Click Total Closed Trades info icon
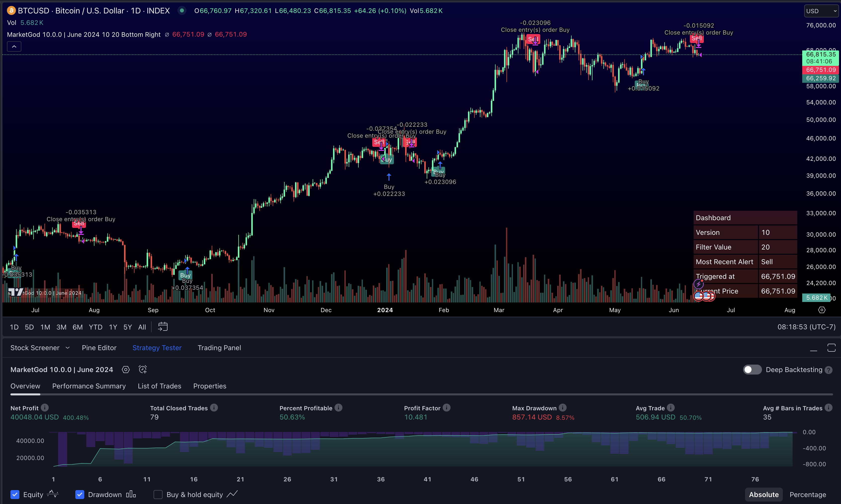The image size is (841, 504). pos(214,408)
